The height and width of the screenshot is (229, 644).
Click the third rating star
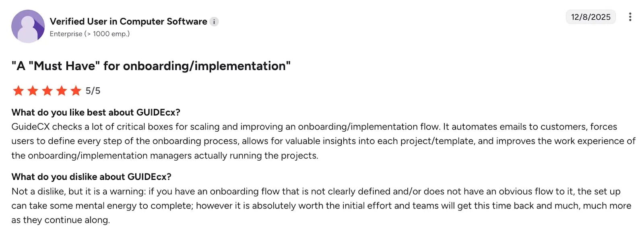[x=47, y=91]
